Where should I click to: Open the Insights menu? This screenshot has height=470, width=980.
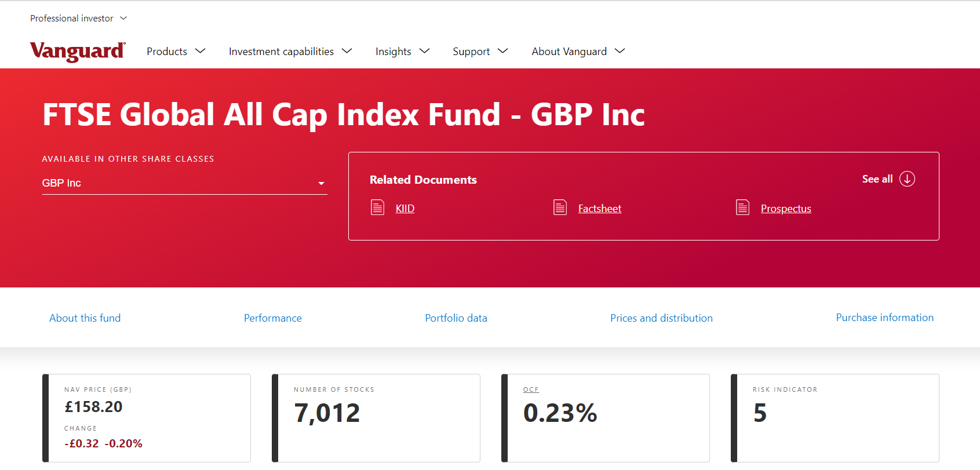pos(402,52)
